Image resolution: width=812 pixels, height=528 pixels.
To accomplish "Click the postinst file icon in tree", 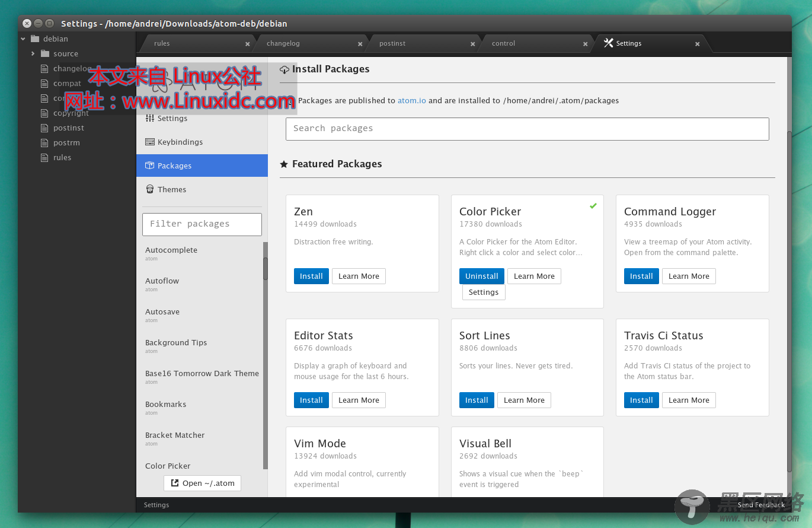I will (x=44, y=128).
